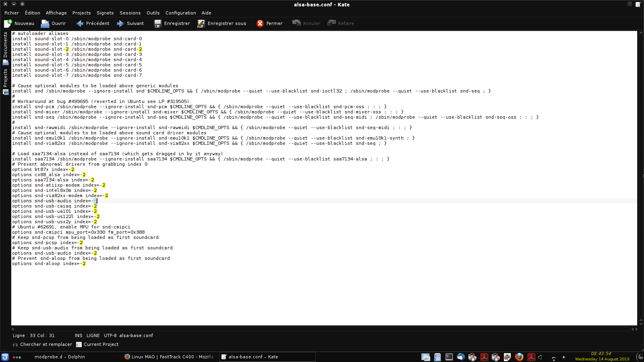Place cursor on '# autoloader aliases' line

(x=40, y=34)
